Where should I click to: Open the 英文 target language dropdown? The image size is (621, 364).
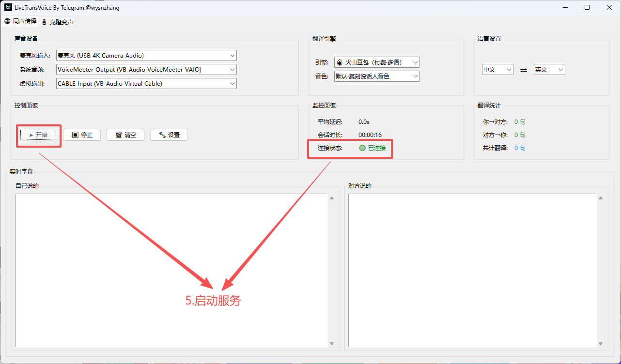549,70
